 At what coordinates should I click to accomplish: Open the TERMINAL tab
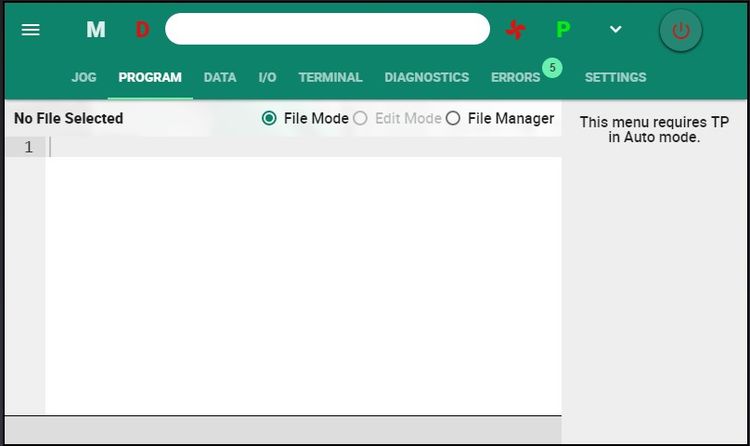(330, 77)
